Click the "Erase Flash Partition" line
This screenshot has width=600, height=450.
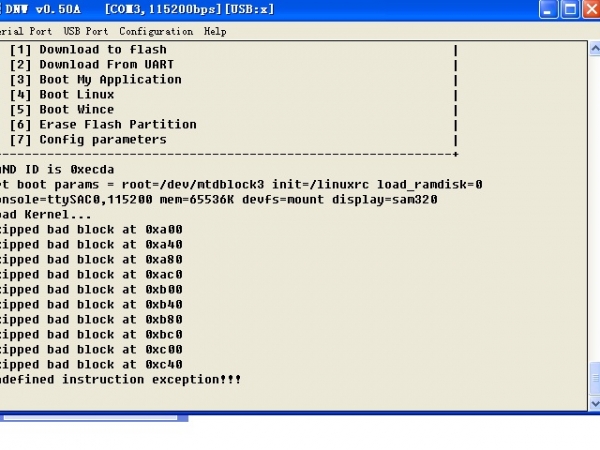pos(117,124)
